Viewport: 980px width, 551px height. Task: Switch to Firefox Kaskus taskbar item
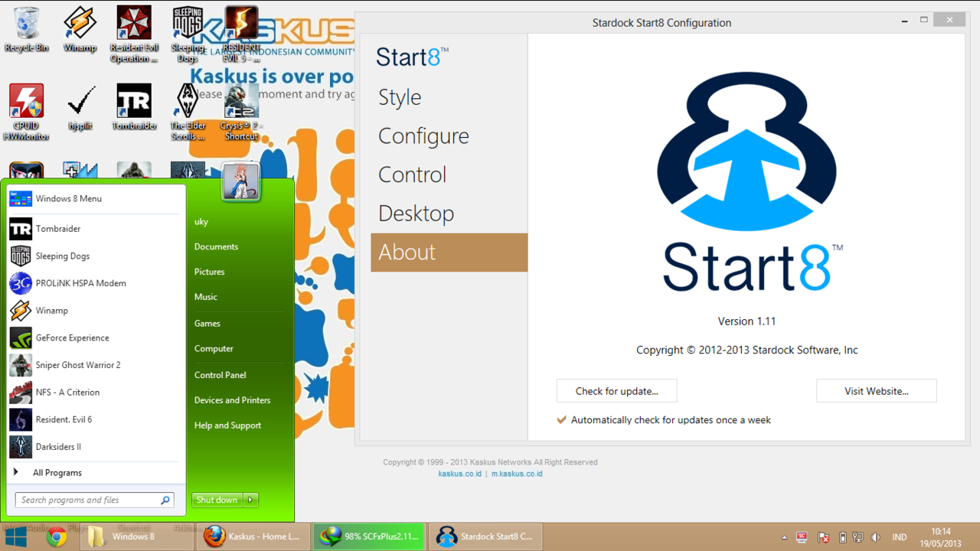(254, 536)
